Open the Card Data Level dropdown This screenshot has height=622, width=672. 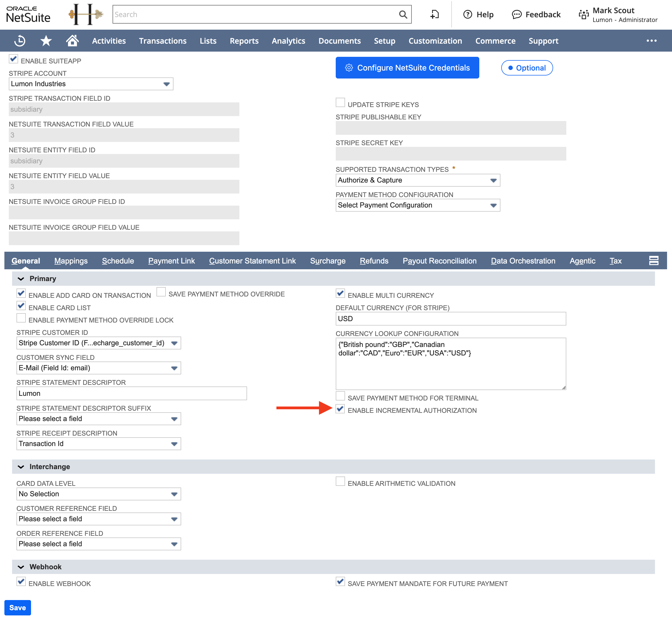point(99,494)
